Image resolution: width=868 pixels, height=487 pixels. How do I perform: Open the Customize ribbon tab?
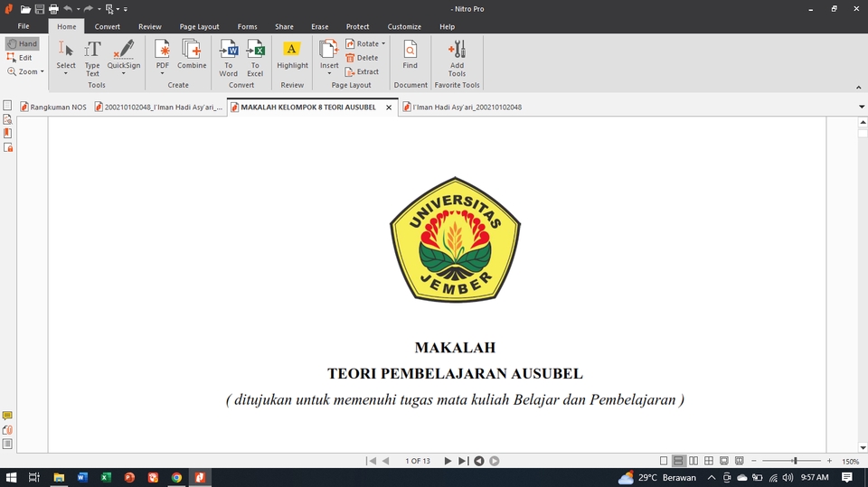pos(404,26)
